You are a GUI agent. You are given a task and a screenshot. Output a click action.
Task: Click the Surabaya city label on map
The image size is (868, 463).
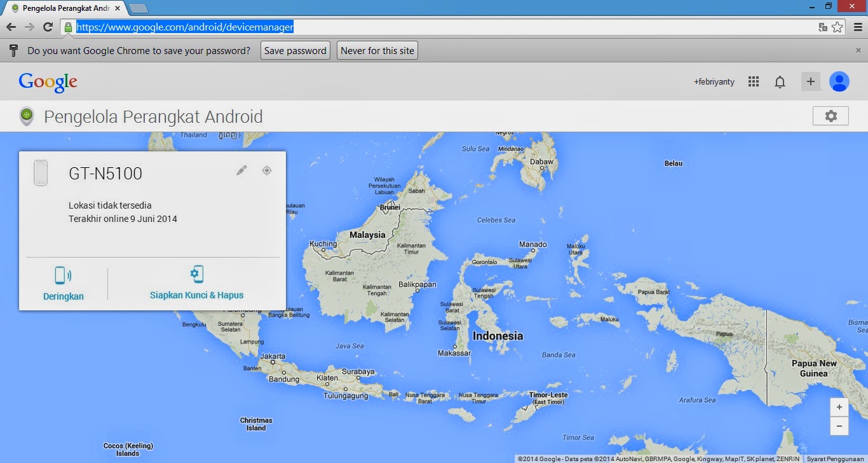[x=358, y=371]
